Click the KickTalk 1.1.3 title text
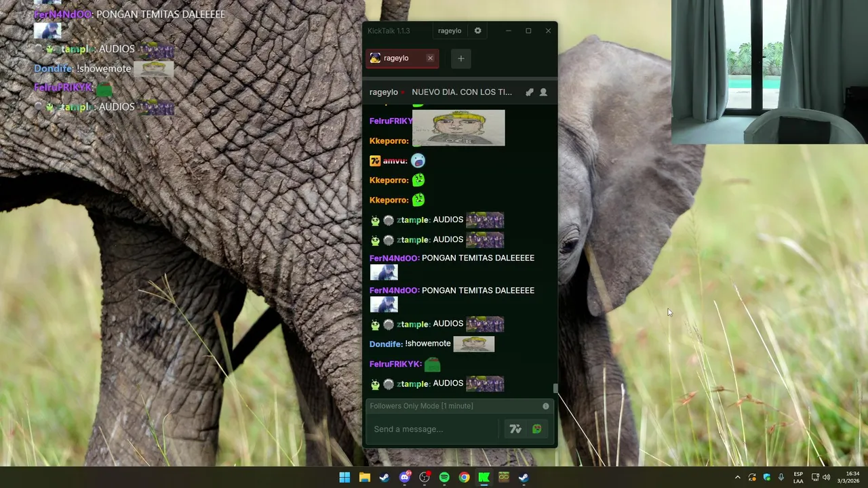This screenshot has height=488, width=868. [389, 30]
